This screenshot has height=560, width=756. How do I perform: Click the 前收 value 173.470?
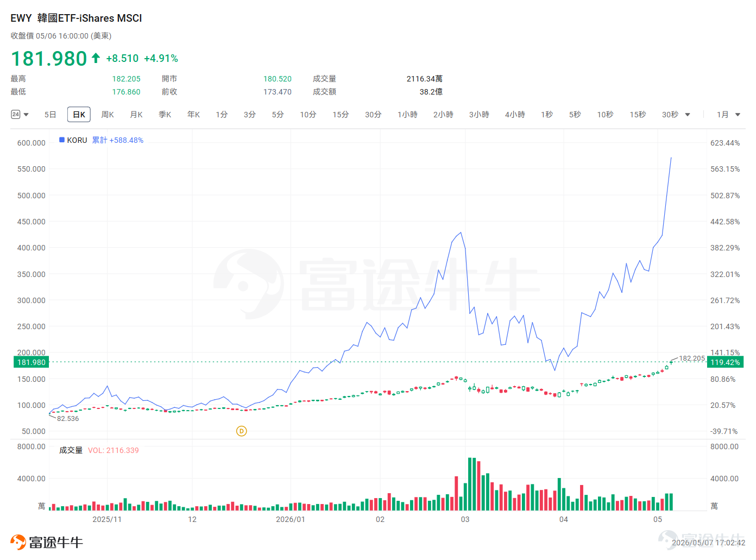[x=278, y=92]
